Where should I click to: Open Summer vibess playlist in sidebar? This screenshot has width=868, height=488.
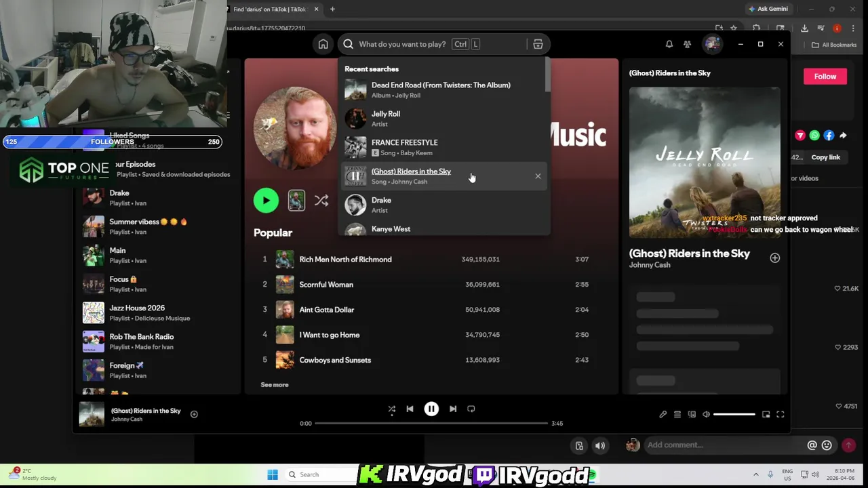coord(158,226)
